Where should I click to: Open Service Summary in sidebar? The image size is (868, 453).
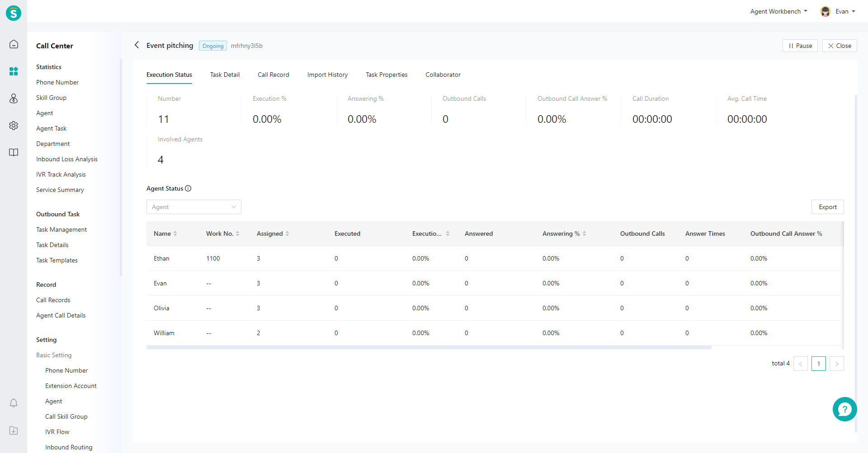pos(60,190)
